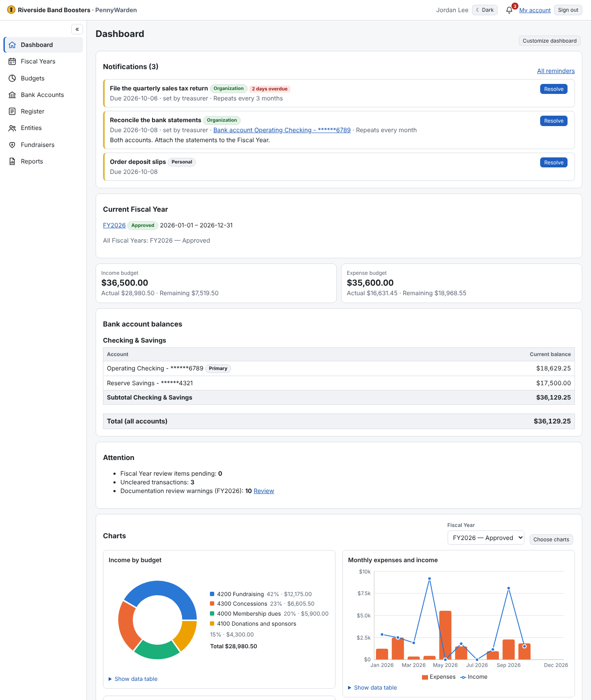Follow the Bank account Operating Checking link

(x=282, y=130)
